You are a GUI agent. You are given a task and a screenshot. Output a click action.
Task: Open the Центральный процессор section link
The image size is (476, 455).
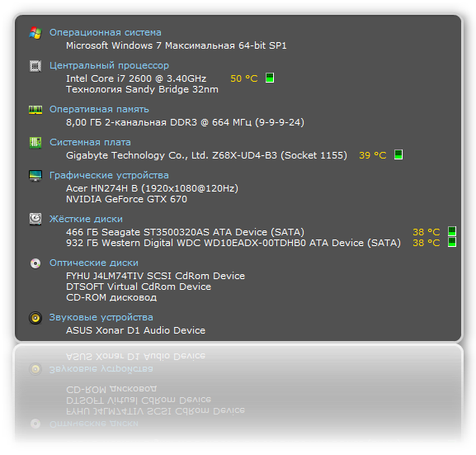pos(109,66)
